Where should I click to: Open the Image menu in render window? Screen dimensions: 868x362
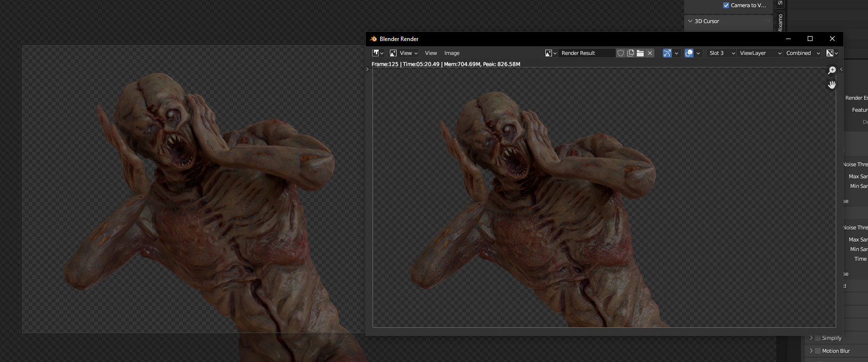tap(452, 53)
